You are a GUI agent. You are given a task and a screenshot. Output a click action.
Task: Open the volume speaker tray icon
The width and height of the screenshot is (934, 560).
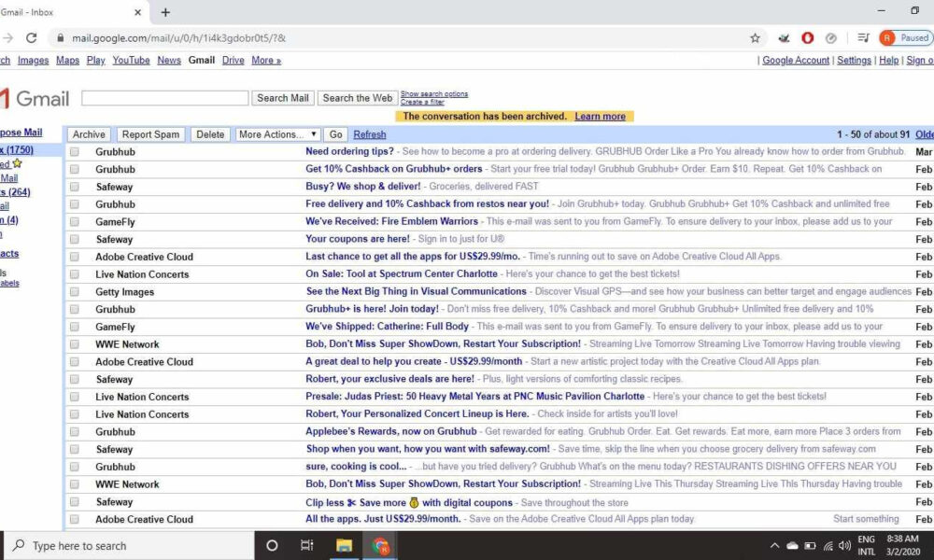coord(844,546)
